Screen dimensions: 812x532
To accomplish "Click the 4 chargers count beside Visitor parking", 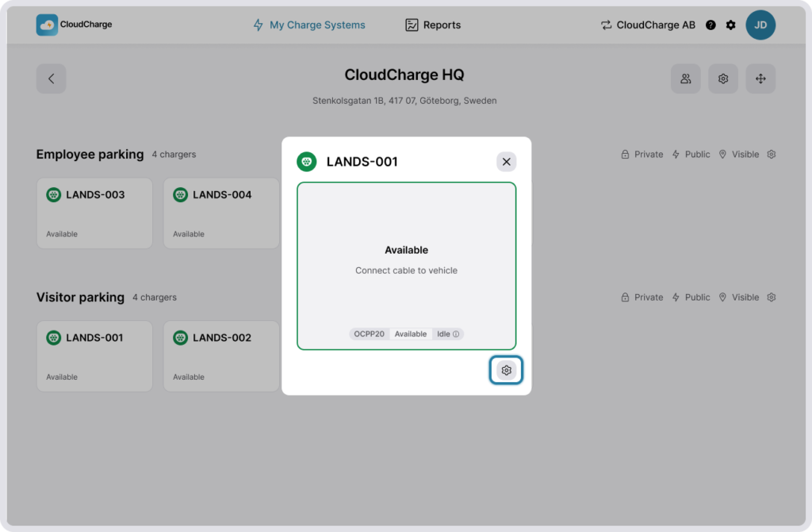I will coord(155,297).
